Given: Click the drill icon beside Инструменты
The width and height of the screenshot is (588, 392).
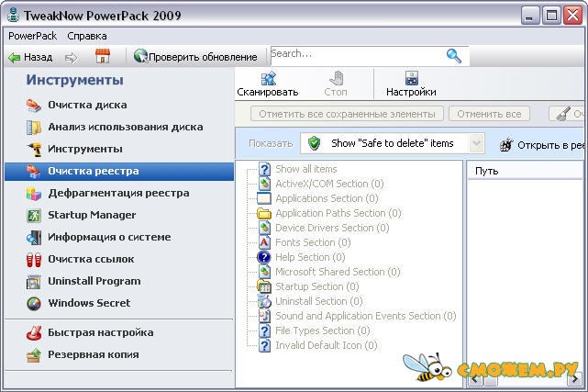Looking at the screenshot, I should [x=34, y=150].
